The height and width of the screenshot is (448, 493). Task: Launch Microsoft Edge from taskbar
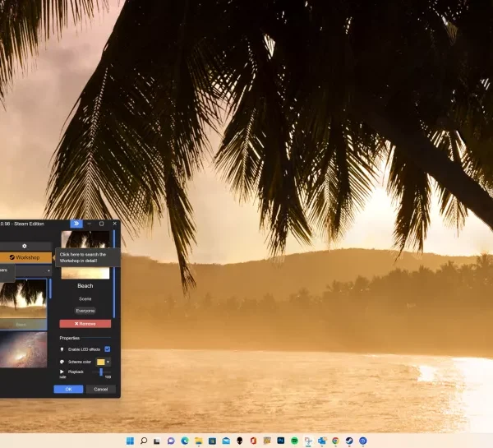coord(185,441)
